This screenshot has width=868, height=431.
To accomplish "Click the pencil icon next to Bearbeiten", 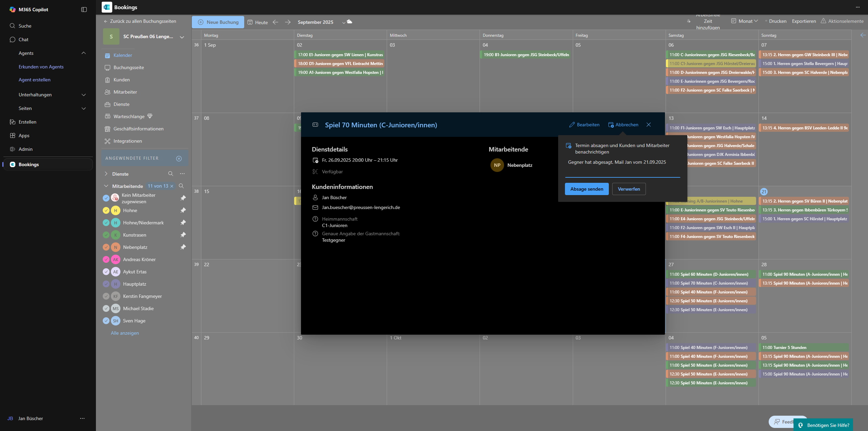I will pos(572,125).
